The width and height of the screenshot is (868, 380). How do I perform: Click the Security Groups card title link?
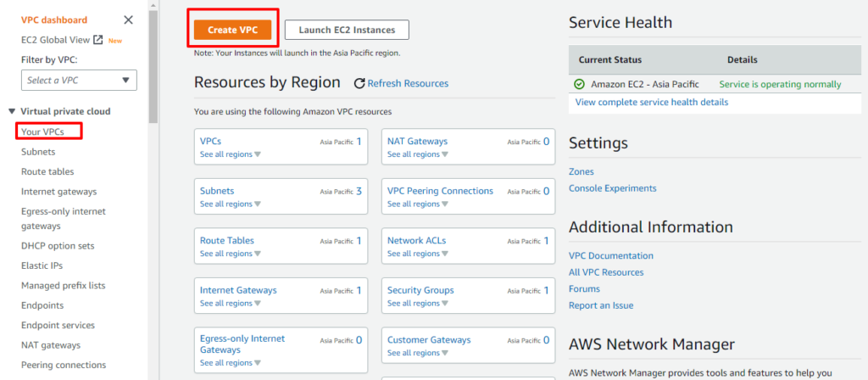pos(420,290)
